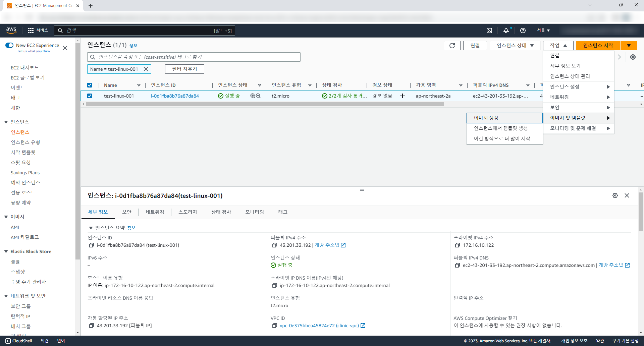Viewport: 644px width, 346px height.
Task: Zoom in on instance state icon
Action: pos(253,96)
